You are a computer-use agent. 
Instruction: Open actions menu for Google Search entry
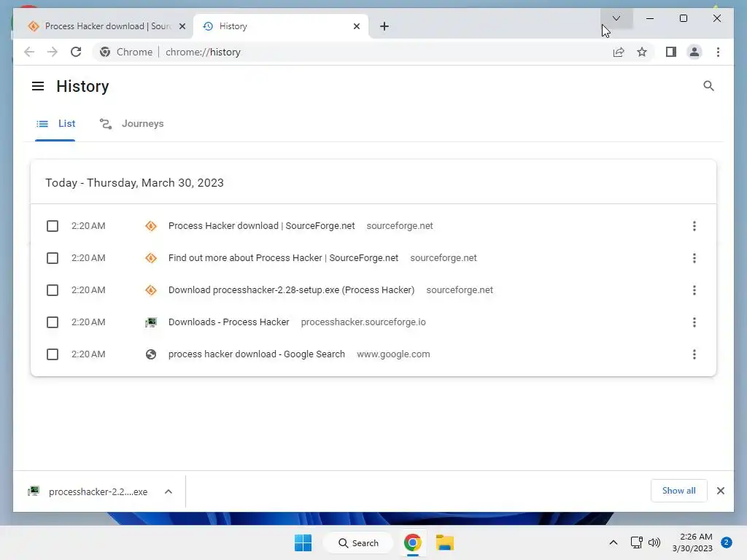click(x=694, y=354)
